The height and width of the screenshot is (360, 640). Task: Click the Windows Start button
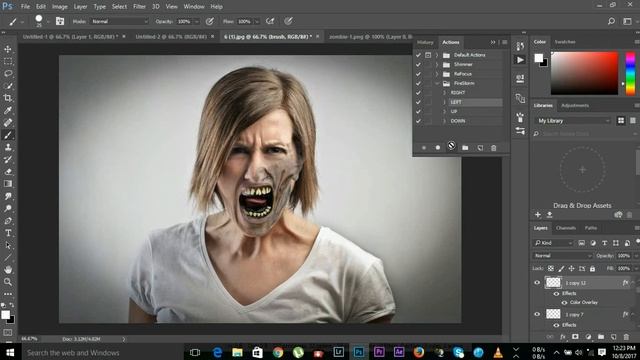pyautogui.click(x=10, y=352)
